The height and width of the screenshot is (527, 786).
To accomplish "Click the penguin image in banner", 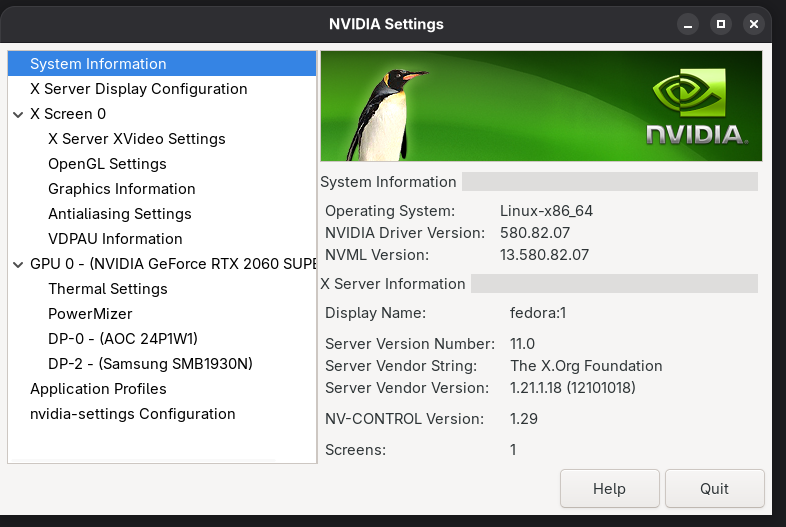I will (x=386, y=114).
